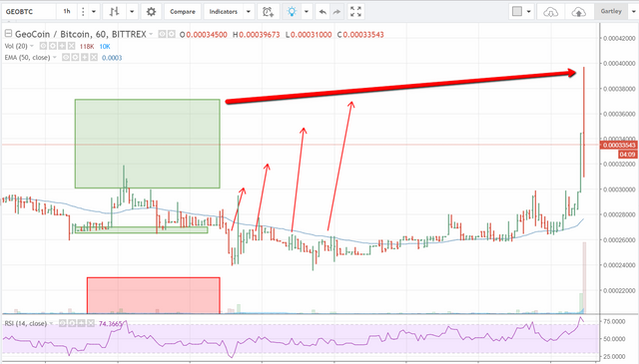Expand the layout selector dropdown arrow
639x364 pixels.
[528, 12]
